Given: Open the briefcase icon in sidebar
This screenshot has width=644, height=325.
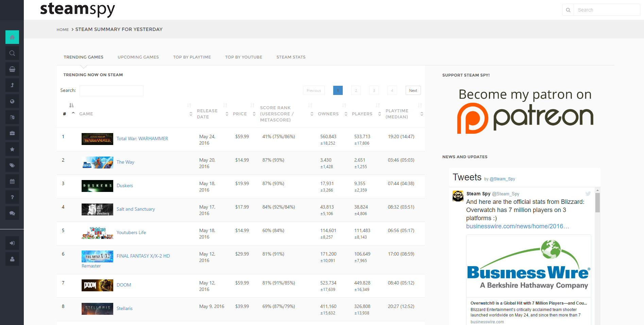Looking at the screenshot, I should pos(12,133).
